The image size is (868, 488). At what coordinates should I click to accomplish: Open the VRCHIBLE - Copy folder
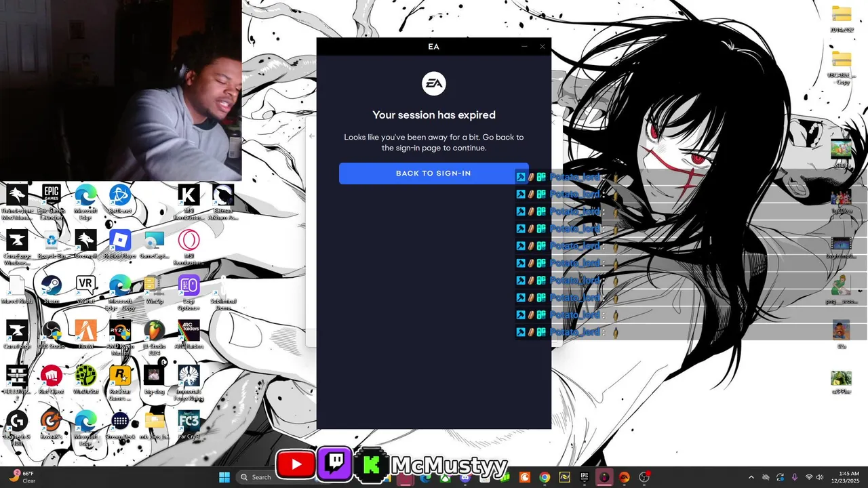tap(841, 68)
